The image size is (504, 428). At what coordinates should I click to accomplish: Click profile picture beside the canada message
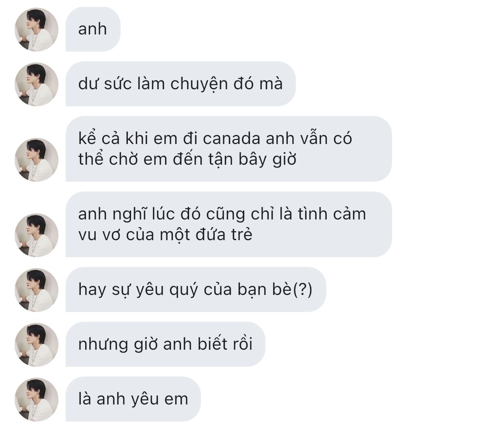37,160
